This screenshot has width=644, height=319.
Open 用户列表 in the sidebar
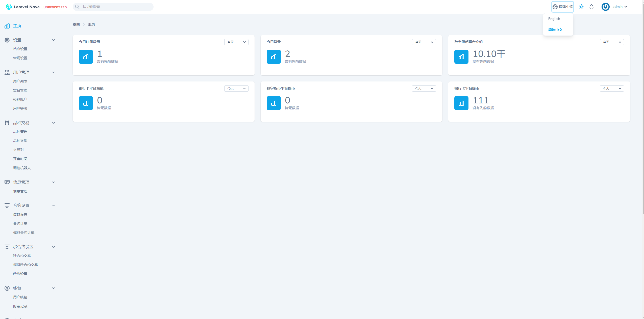(20, 81)
